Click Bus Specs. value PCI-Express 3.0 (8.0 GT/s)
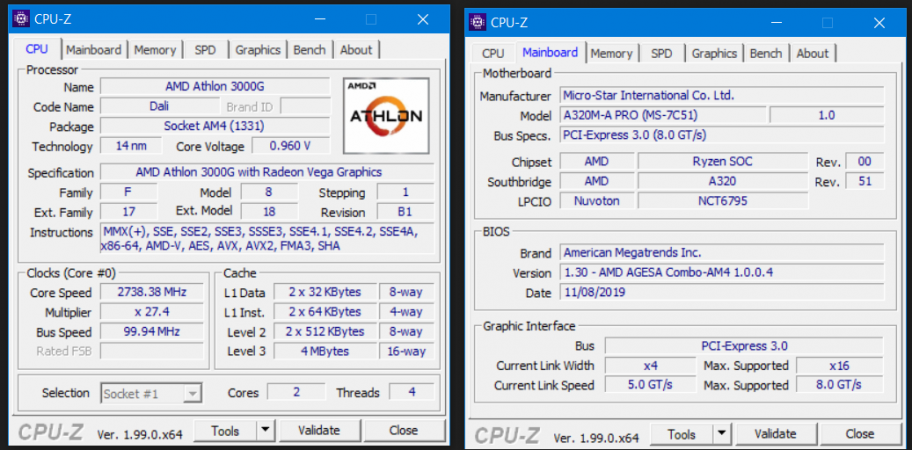The height and width of the screenshot is (450, 912). [x=722, y=135]
